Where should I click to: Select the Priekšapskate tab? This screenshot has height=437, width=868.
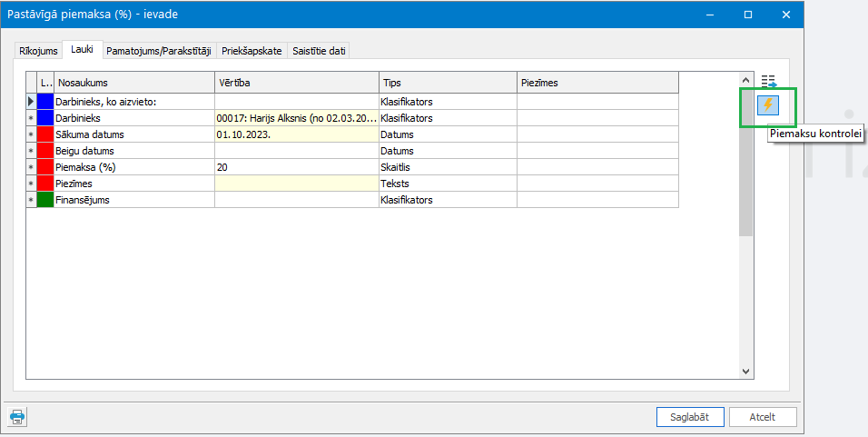252,51
